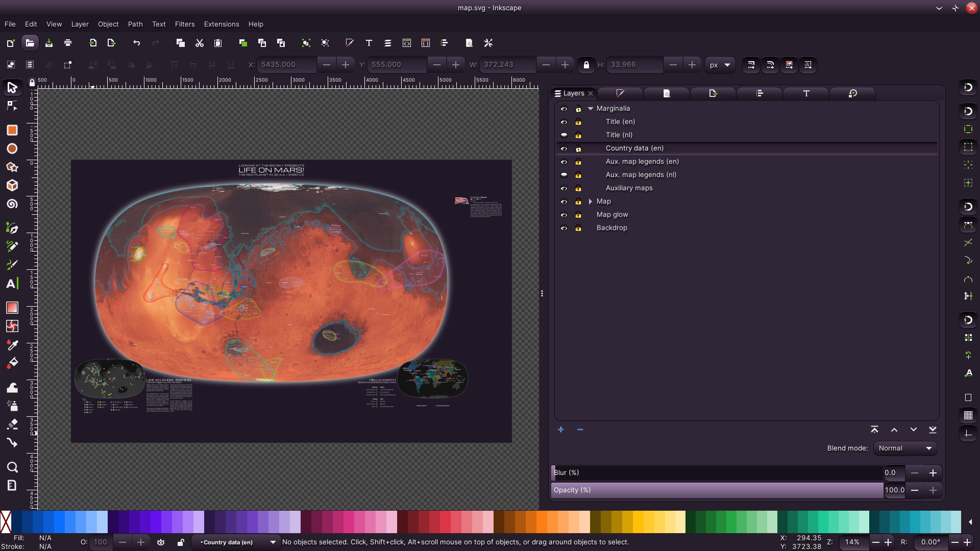The image size is (980, 551).
Task: Collapse the Marginalia layer group
Action: tap(591, 109)
